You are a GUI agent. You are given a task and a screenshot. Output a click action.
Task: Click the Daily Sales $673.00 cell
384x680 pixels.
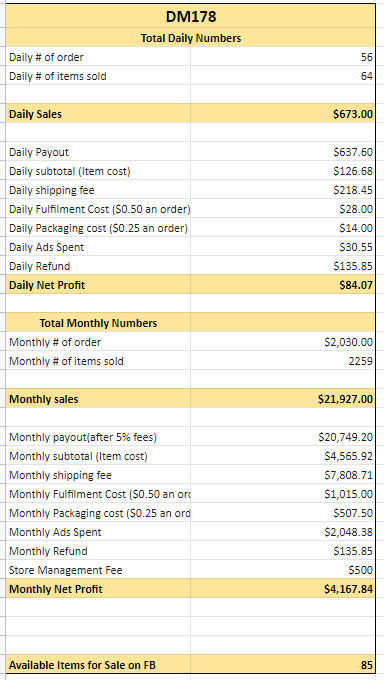point(283,114)
